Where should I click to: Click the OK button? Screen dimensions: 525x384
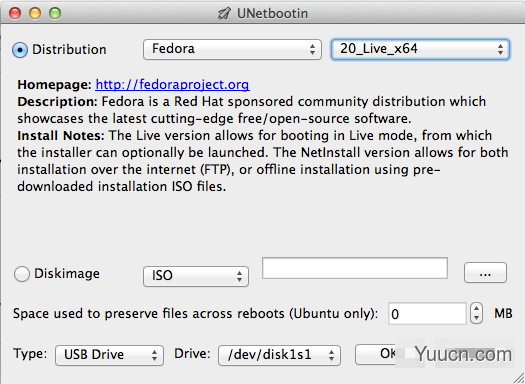(x=375, y=354)
